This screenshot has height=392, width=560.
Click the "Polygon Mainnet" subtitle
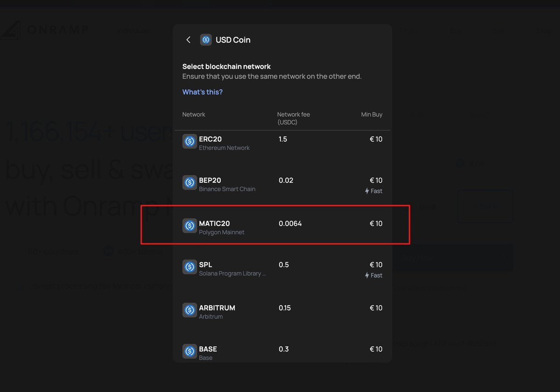click(x=222, y=232)
